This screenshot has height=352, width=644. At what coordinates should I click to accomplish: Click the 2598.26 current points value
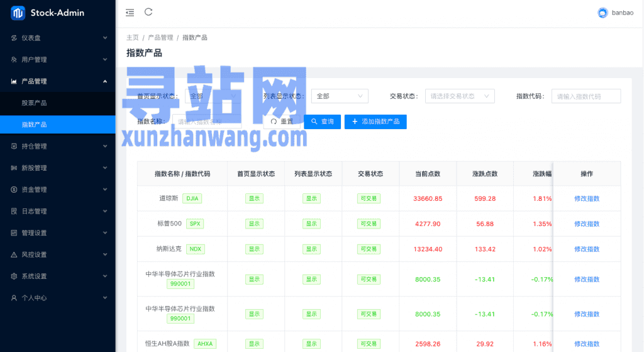428,344
